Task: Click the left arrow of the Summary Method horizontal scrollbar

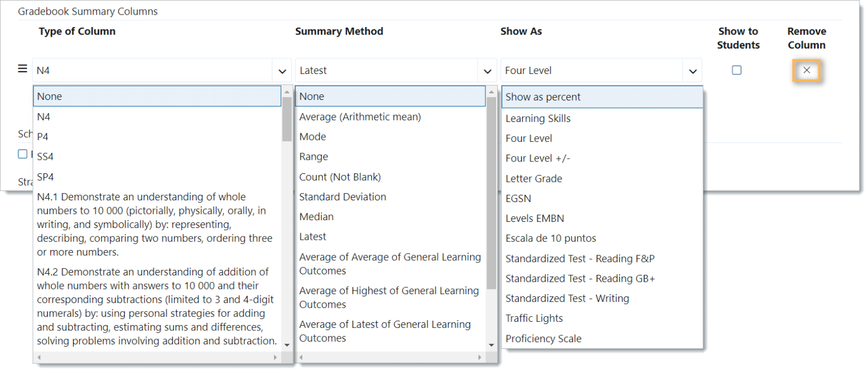Action: (x=300, y=357)
